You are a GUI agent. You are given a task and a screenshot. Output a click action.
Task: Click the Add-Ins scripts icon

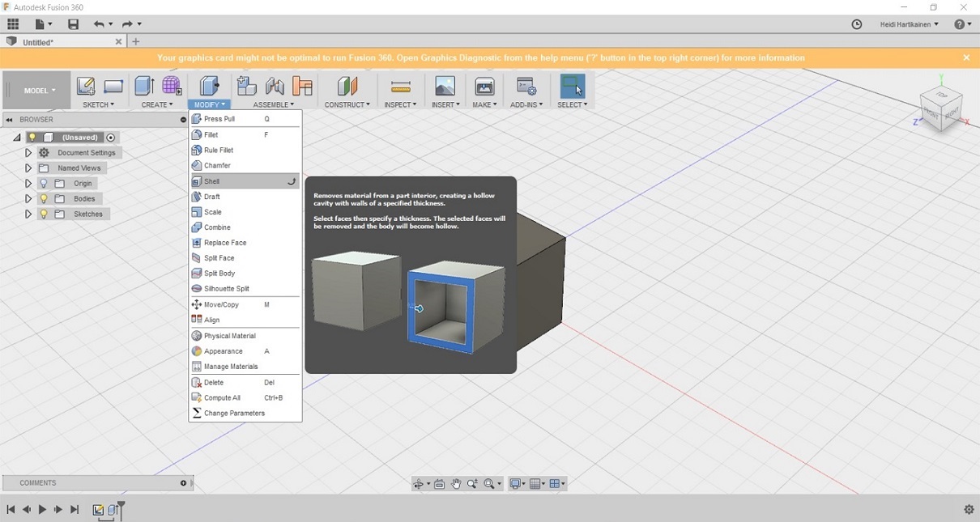coord(526,86)
